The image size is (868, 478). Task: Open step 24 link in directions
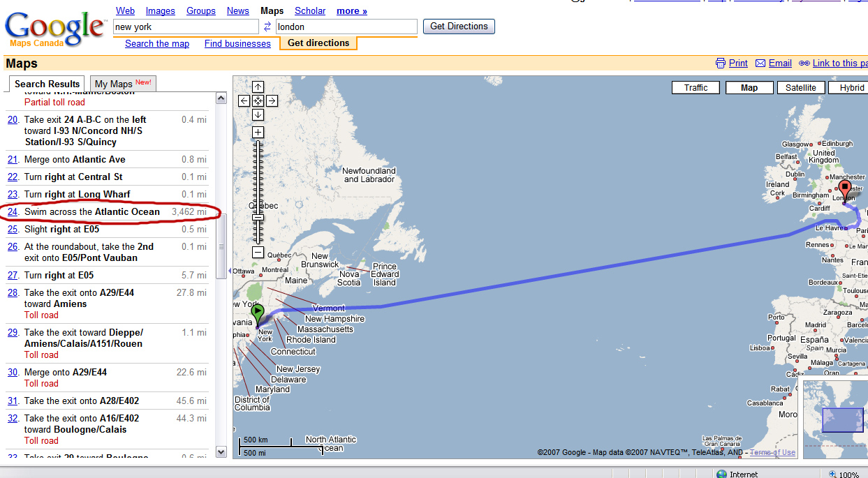13,211
